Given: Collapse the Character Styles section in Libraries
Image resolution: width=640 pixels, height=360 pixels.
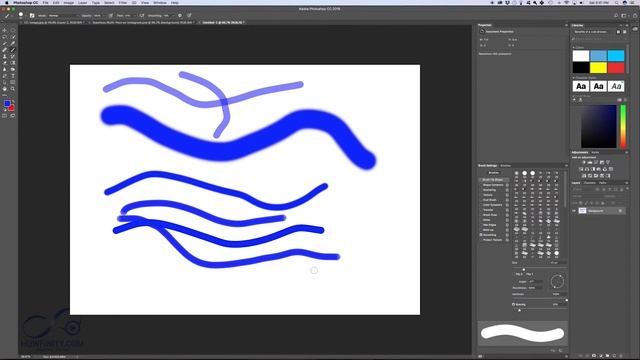Looking at the screenshot, I should (x=573, y=78).
